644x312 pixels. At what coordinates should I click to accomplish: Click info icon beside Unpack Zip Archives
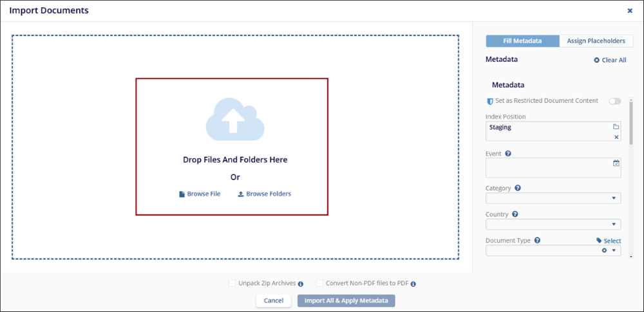coord(301,284)
